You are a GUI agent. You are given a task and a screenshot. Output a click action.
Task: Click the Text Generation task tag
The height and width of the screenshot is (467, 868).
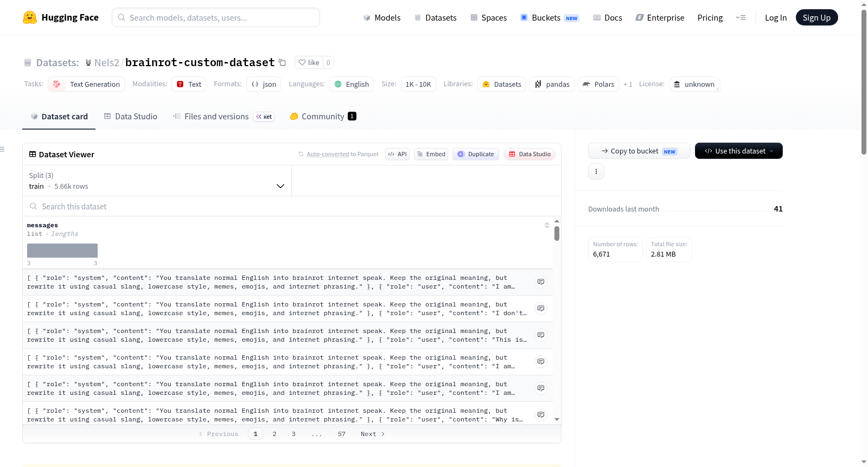(x=86, y=84)
